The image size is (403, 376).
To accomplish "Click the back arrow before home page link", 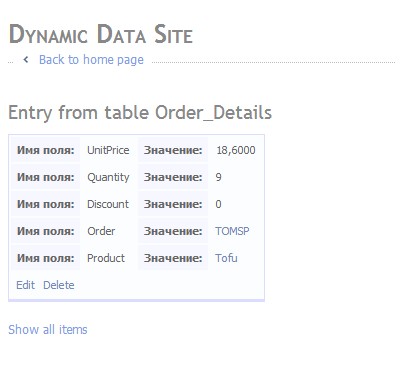I will pyautogui.click(x=26, y=60).
